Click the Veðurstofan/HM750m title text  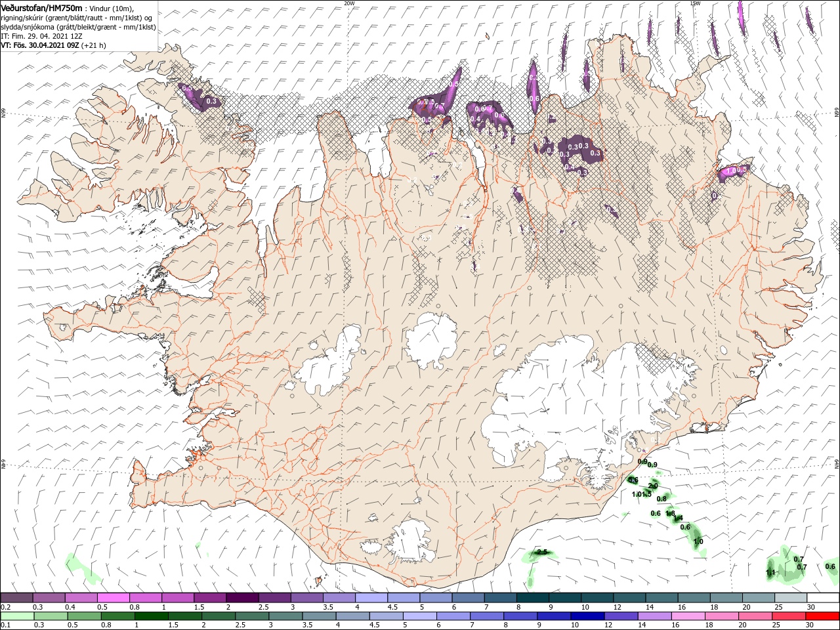click(41, 8)
